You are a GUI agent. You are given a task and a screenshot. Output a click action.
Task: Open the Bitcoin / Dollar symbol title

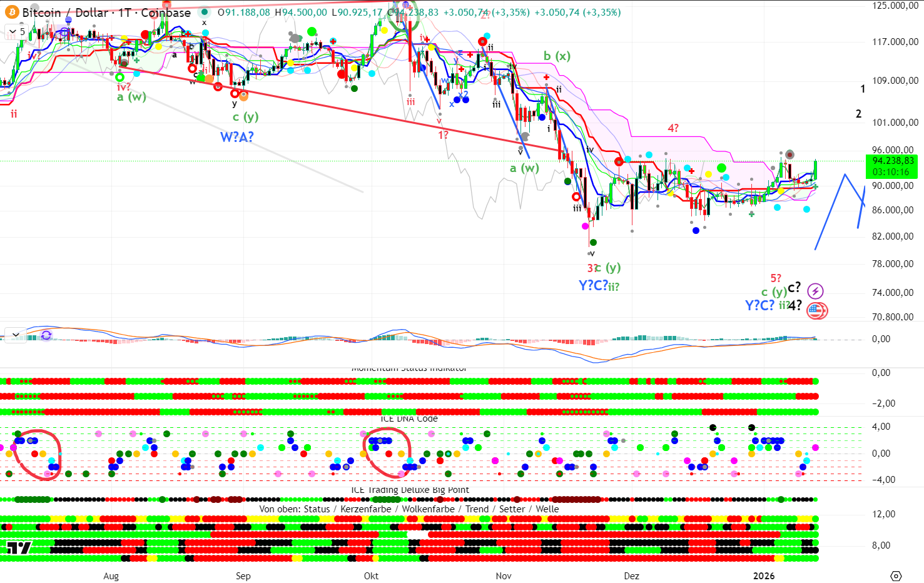(x=106, y=13)
